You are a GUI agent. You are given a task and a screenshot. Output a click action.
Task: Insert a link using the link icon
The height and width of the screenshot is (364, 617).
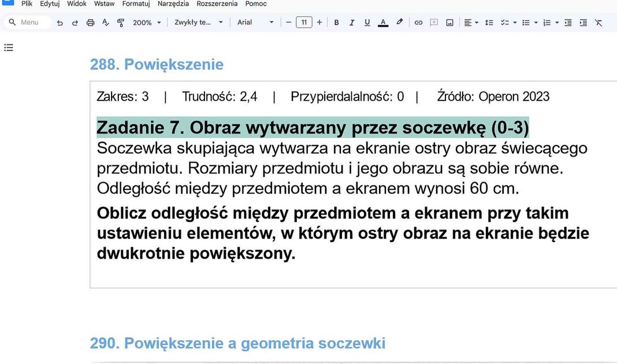[x=418, y=22]
